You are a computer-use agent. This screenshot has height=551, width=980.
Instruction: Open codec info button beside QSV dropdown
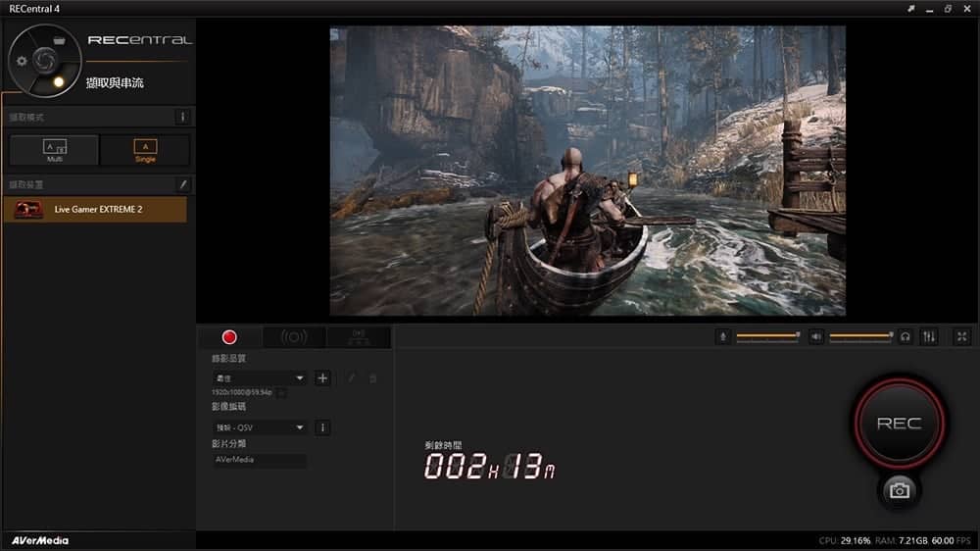tap(322, 427)
